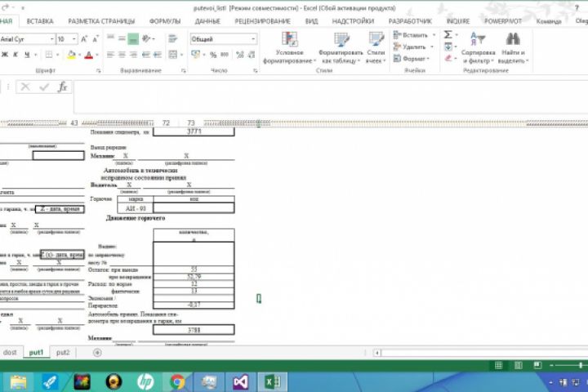Click the red font color A icon
The width and height of the screenshot is (588, 392).
[89, 56]
